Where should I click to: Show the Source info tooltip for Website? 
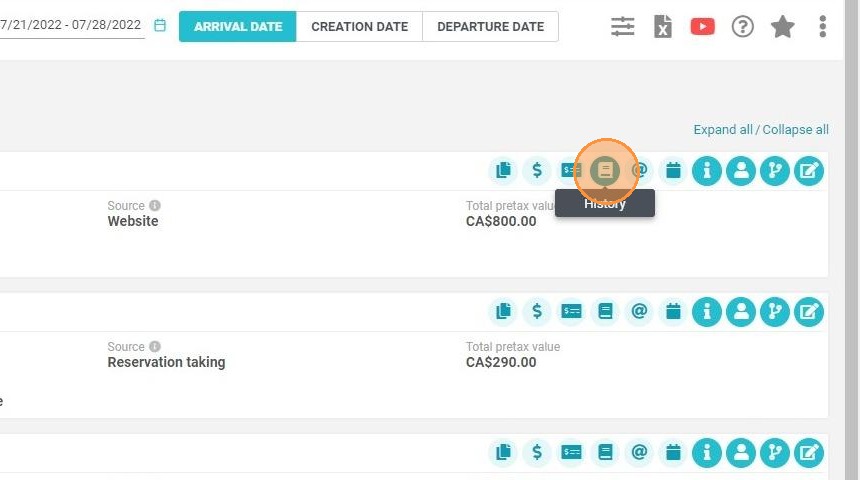point(155,205)
